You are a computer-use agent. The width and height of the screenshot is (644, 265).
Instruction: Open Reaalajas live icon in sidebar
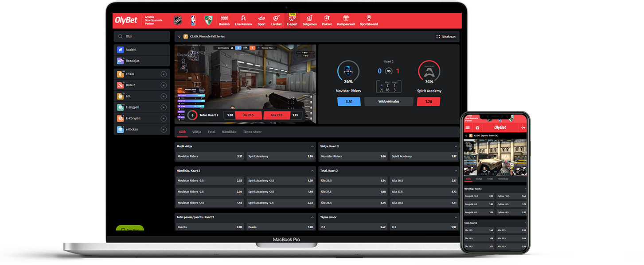click(x=120, y=61)
